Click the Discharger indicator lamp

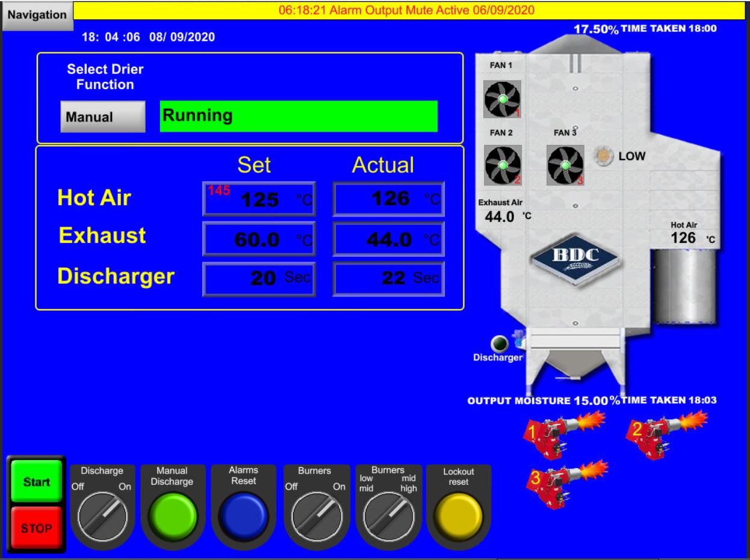[x=500, y=343]
